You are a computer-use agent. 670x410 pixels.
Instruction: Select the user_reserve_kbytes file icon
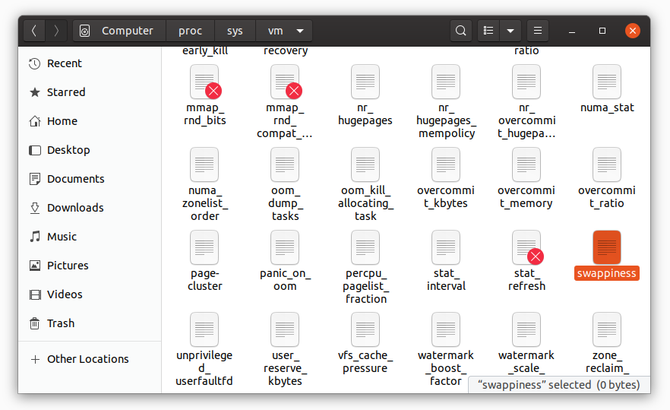point(285,329)
